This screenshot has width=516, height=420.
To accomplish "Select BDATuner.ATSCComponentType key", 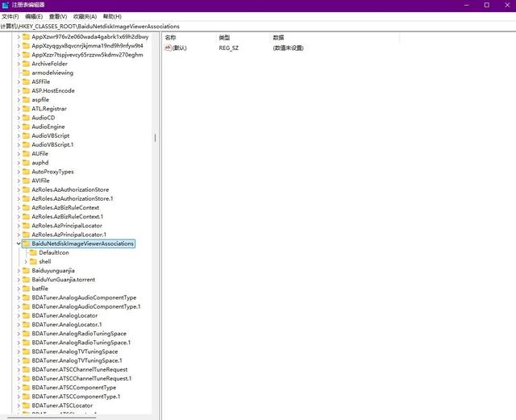I will pyautogui.click(x=73, y=388).
